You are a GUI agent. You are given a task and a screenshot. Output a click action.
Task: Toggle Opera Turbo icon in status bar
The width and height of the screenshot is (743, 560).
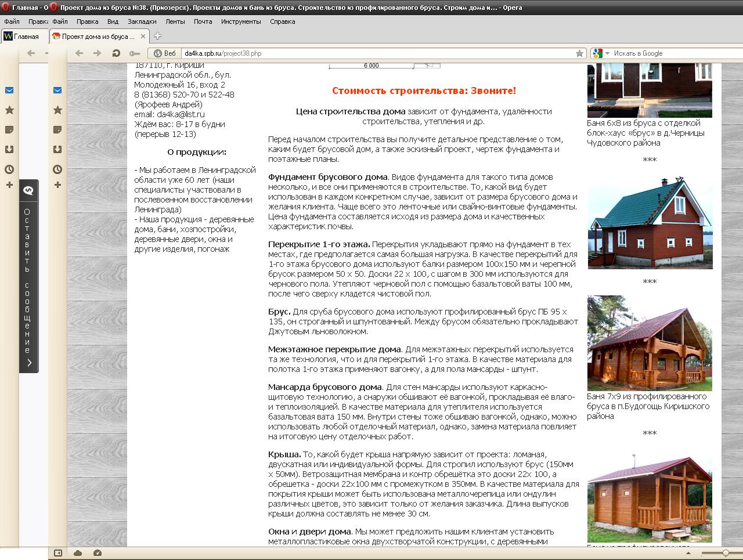point(98,553)
